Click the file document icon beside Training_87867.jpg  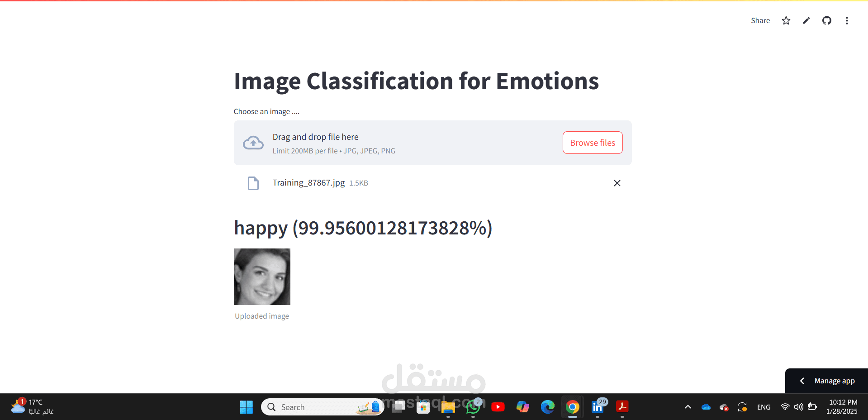coord(253,183)
